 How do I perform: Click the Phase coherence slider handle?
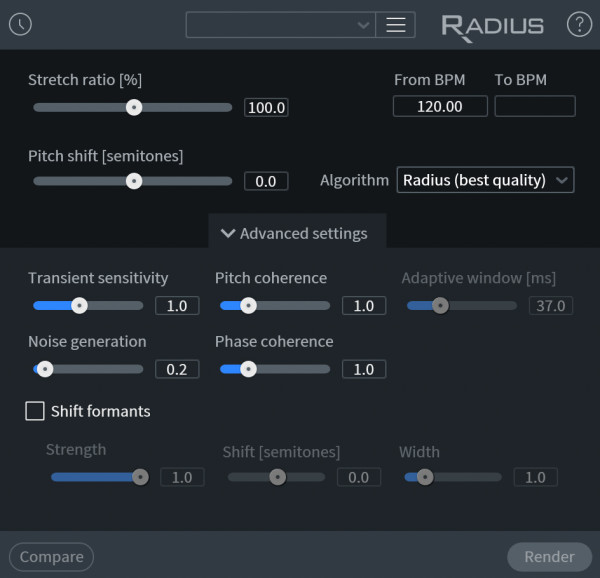pos(247,369)
